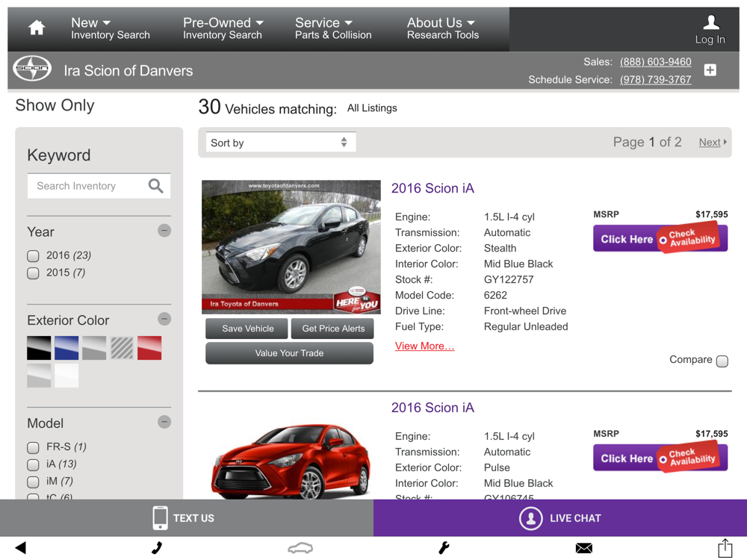Check availability for the Pulse Scion iA
The image size is (747, 560).
[x=660, y=458]
